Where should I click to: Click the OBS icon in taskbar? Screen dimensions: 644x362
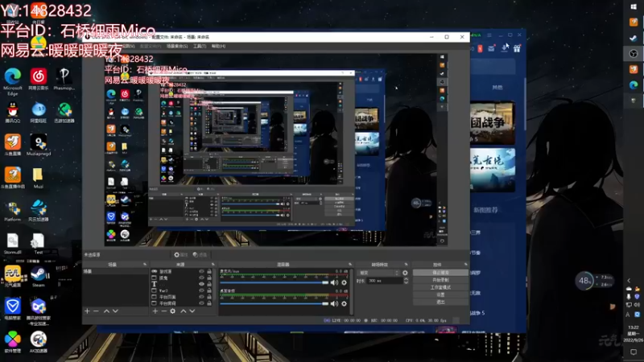point(634,53)
